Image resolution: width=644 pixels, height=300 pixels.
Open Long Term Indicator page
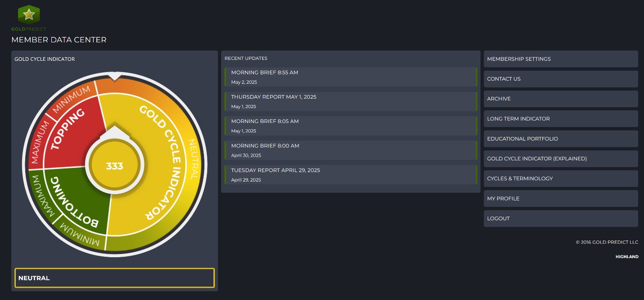coord(561,119)
